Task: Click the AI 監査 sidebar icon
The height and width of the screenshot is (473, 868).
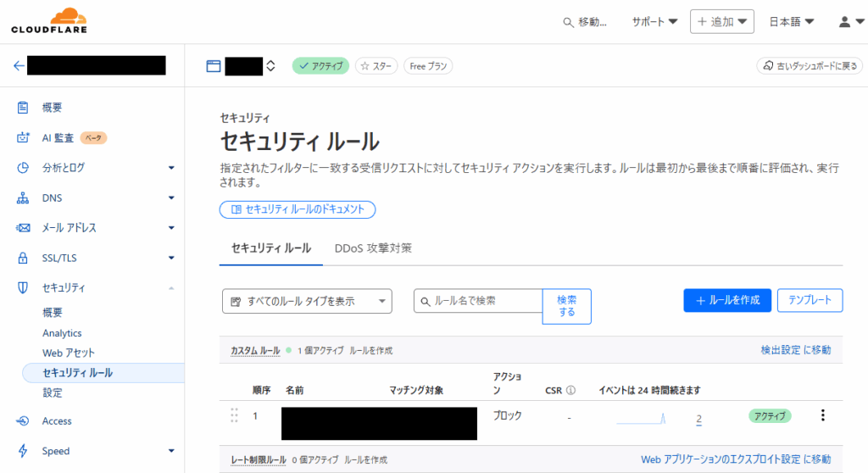Action: pyautogui.click(x=23, y=137)
